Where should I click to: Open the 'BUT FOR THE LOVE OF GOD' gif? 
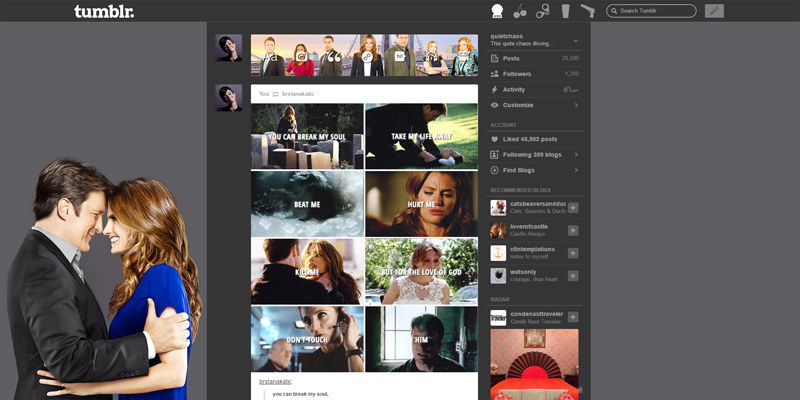[x=421, y=271]
